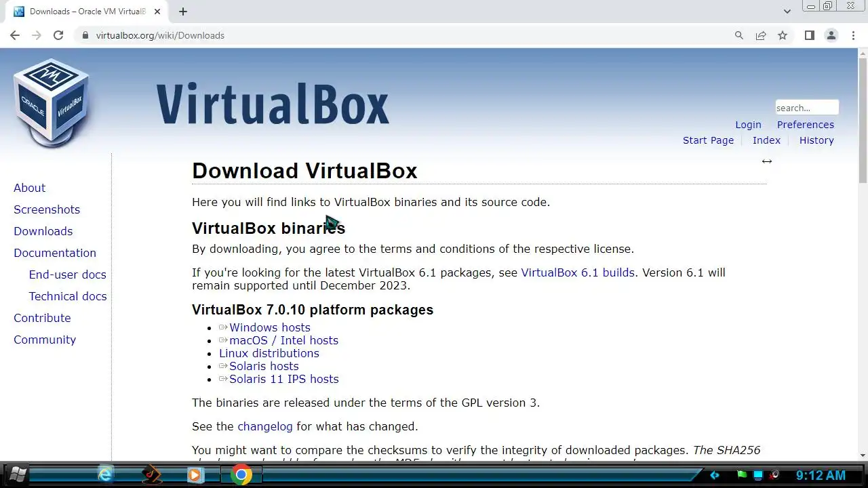Bookmark this page with the star icon

(783, 35)
